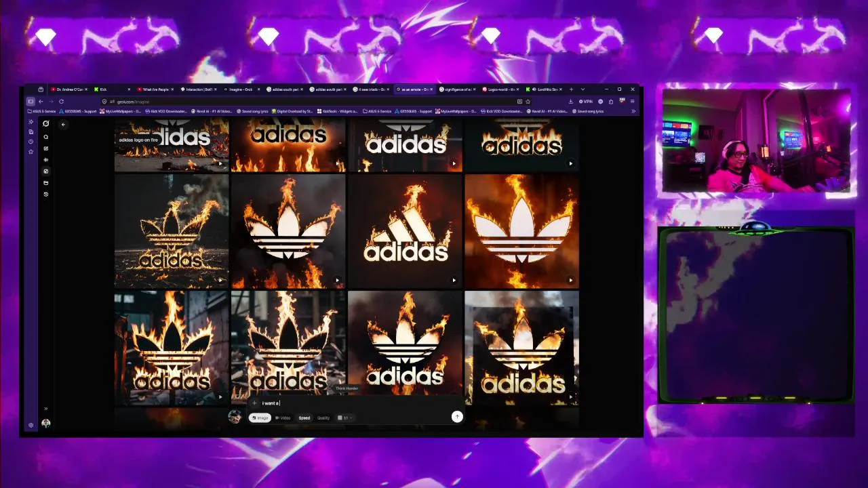Image resolution: width=868 pixels, height=488 pixels.
Task: Select the Imagine sidebar icon
Action: pos(46,171)
